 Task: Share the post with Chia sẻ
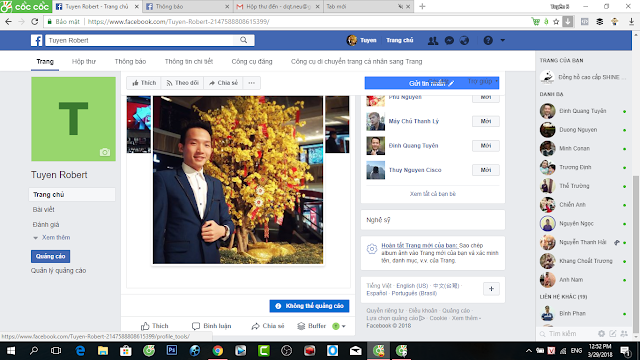point(268,326)
